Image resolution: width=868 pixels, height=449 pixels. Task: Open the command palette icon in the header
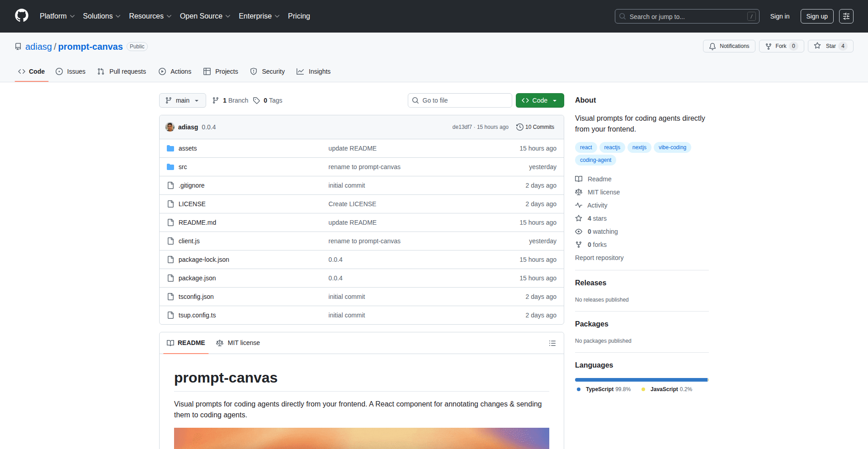[846, 16]
